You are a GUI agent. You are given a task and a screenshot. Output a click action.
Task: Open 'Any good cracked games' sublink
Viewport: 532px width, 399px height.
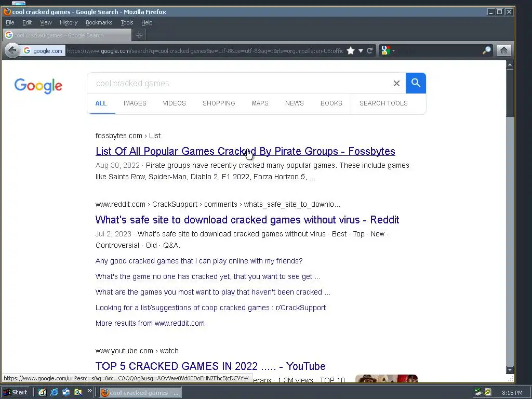(x=199, y=261)
